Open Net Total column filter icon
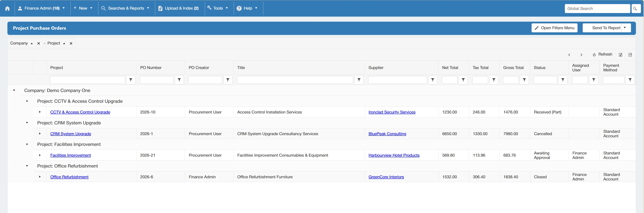The image size is (644, 213). [463, 80]
